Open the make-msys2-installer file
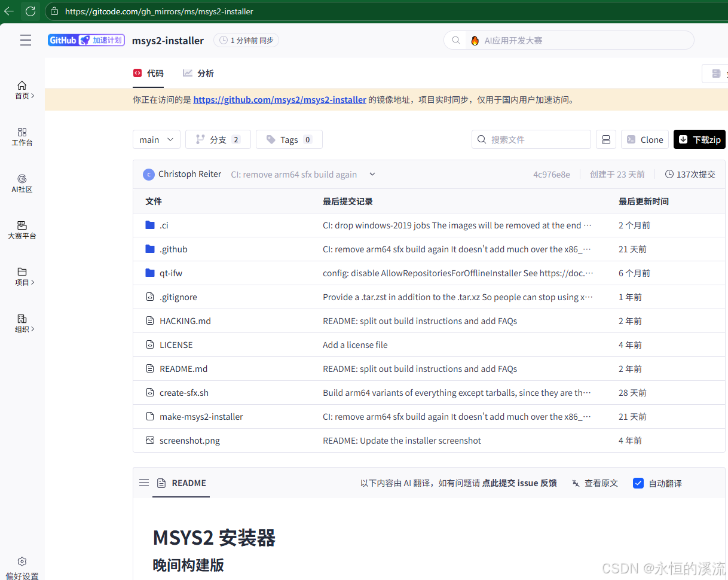728x580 pixels. pyautogui.click(x=201, y=417)
